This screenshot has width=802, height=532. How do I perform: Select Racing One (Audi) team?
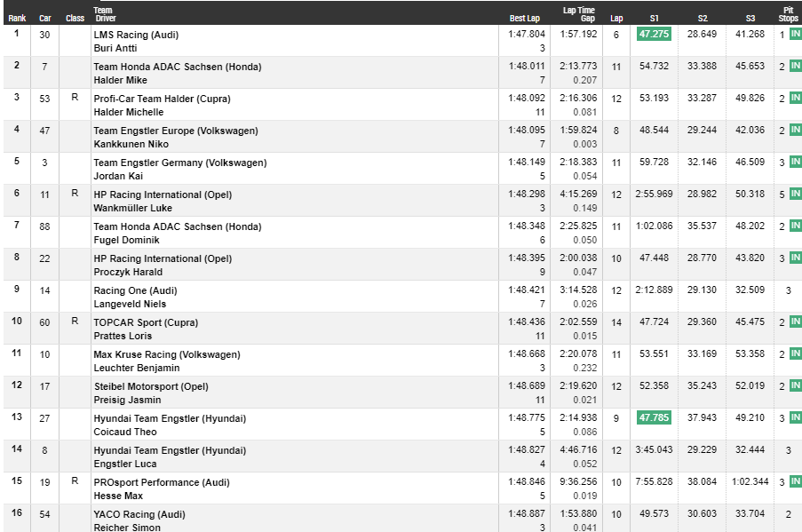(136, 290)
